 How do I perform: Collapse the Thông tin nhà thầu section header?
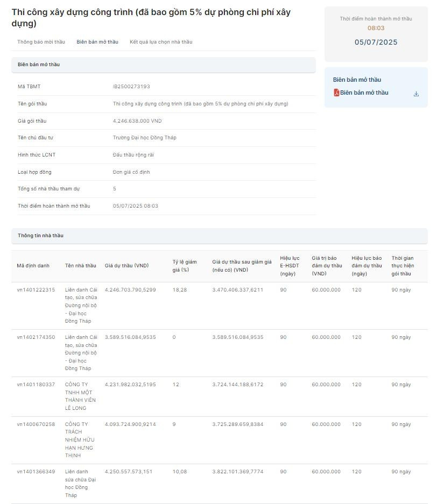tap(219, 236)
